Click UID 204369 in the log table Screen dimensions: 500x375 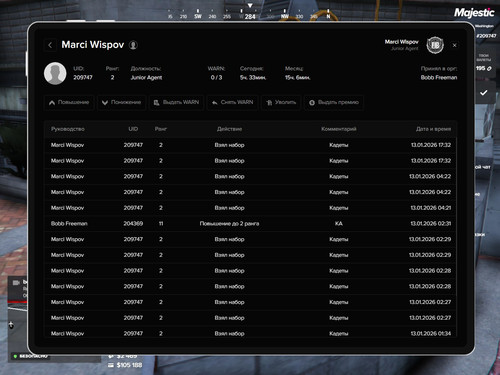pos(133,224)
